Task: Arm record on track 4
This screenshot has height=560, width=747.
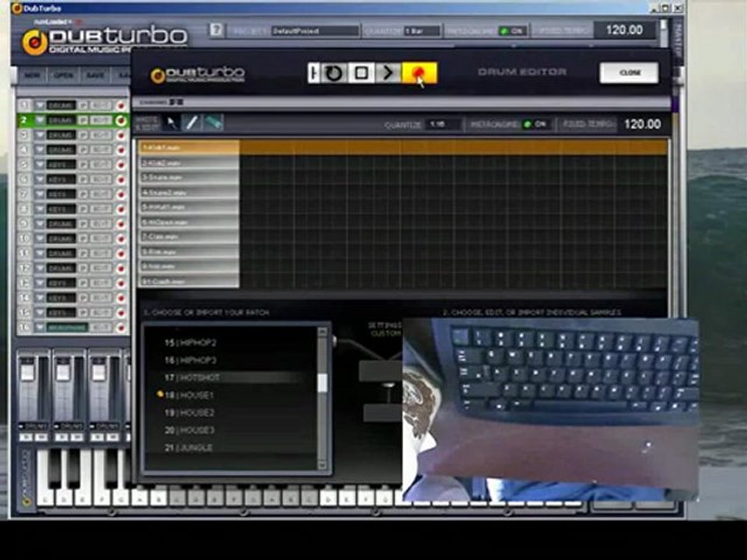Action: point(121,150)
